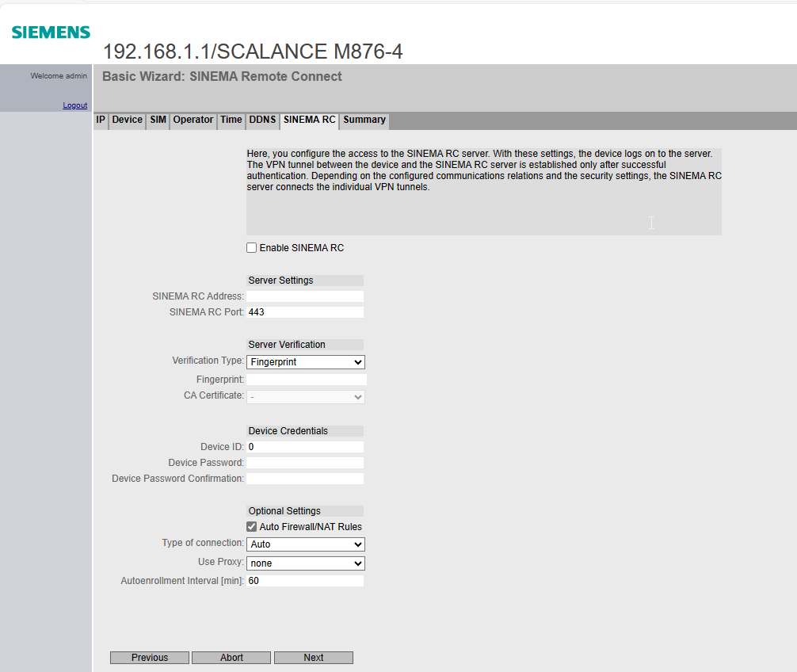Open the Time tab
Viewport: 797px width, 672px height.
point(231,120)
